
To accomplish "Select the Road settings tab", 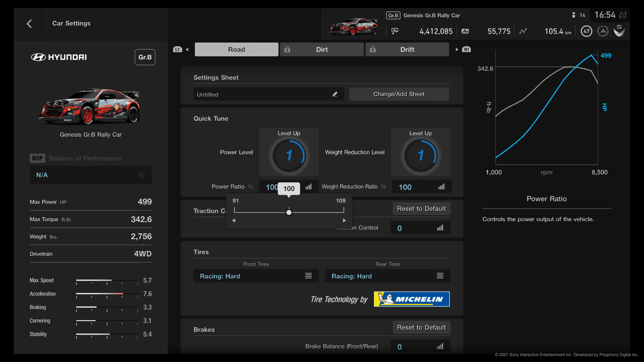I will coord(236,50).
